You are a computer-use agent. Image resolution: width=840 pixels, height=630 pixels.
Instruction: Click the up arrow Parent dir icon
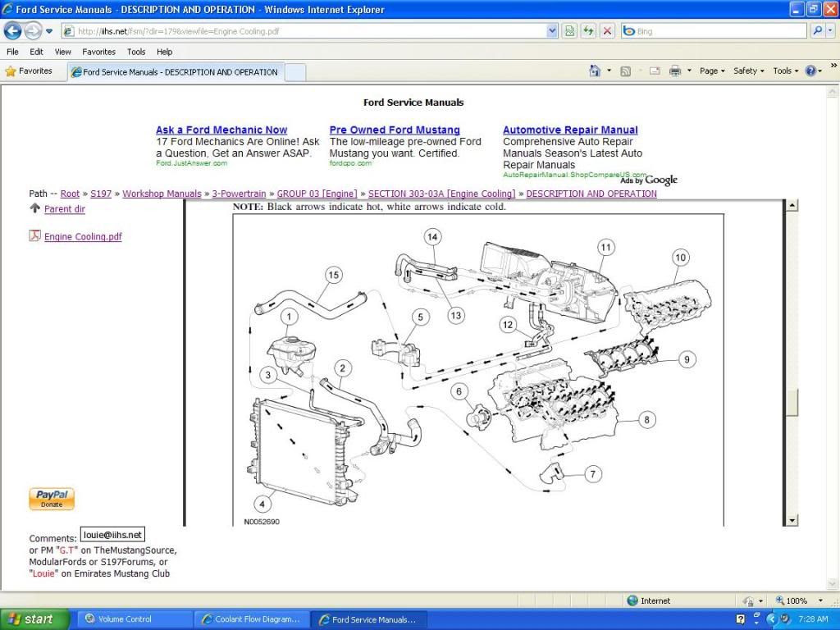click(x=34, y=208)
